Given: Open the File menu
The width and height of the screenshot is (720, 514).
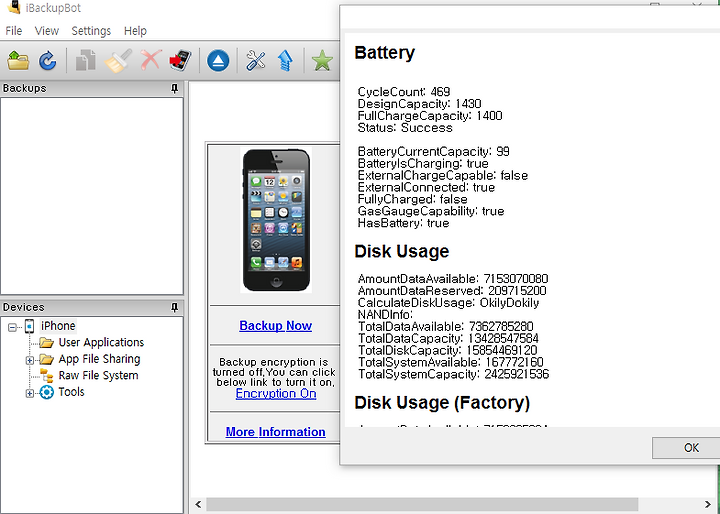Looking at the screenshot, I should (13, 31).
